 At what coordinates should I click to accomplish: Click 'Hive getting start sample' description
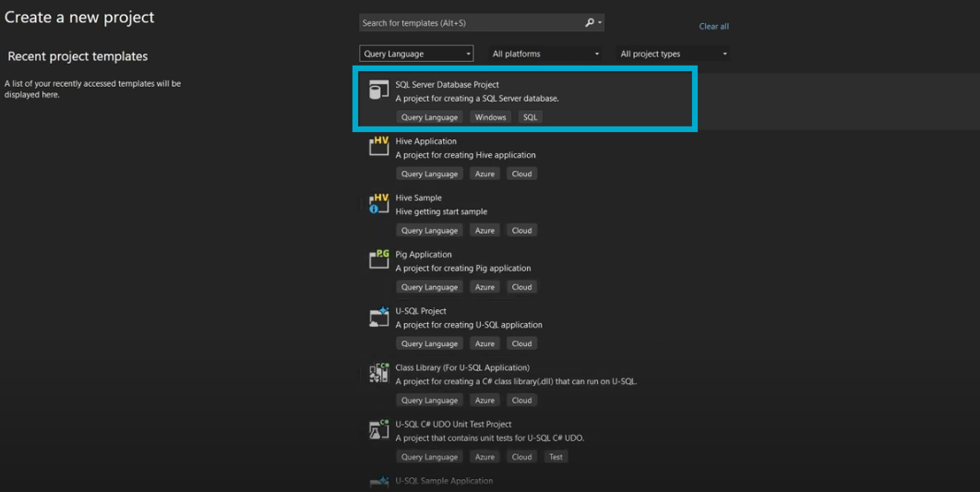441,211
